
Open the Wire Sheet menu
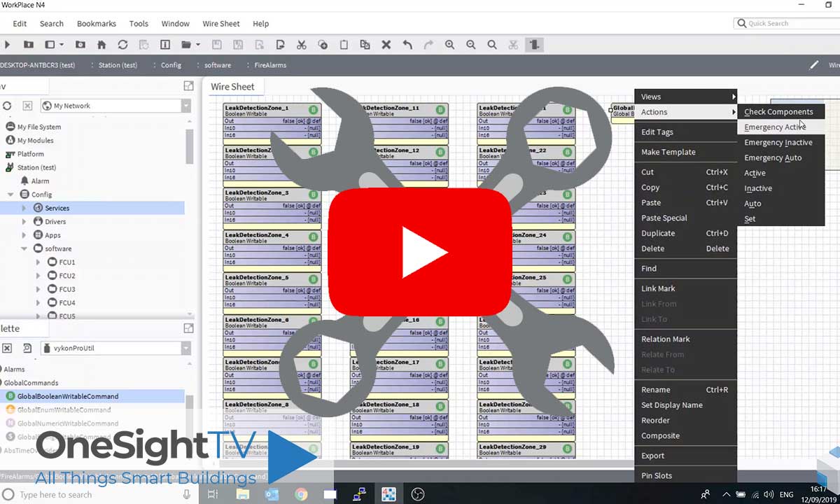221,23
